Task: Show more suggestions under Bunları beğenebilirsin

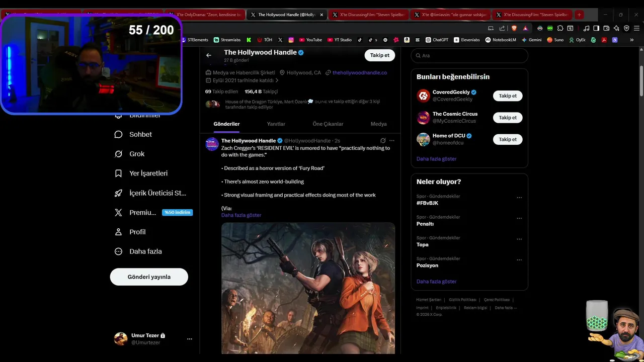Action: [436, 159]
